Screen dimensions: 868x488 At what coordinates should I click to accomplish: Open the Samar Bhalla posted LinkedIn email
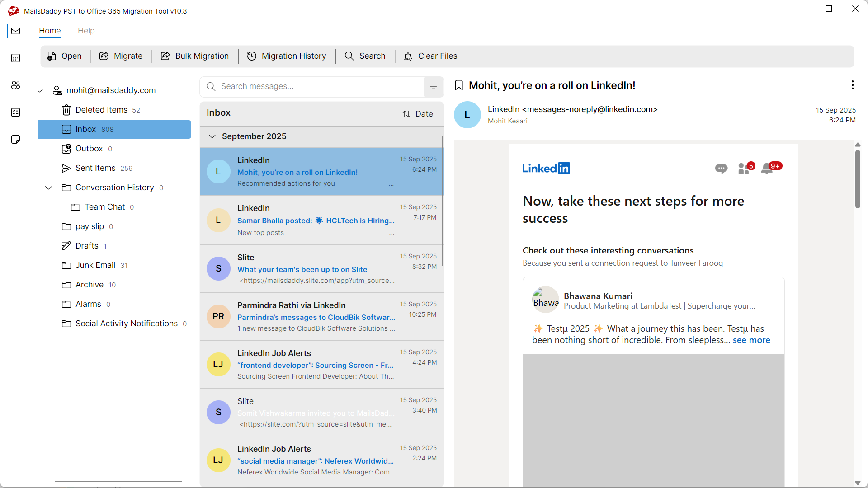click(x=321, y=221)
